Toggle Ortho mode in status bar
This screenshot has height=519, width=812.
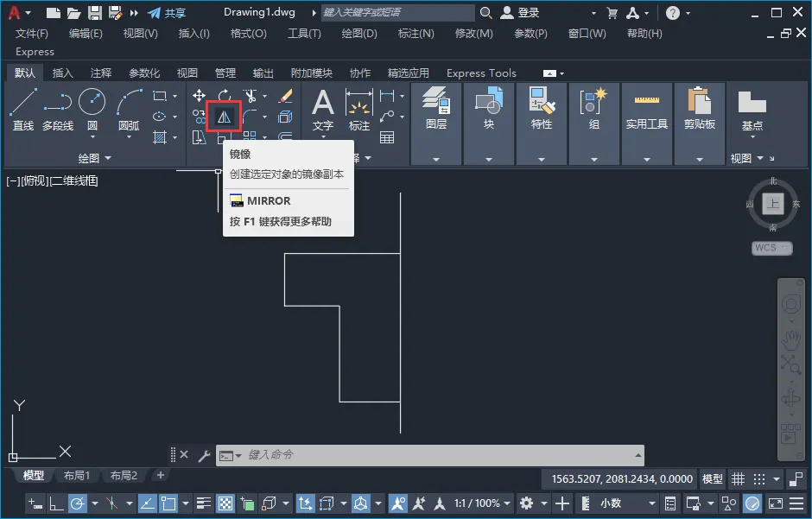pyautogui.click(x=56, y=503)
